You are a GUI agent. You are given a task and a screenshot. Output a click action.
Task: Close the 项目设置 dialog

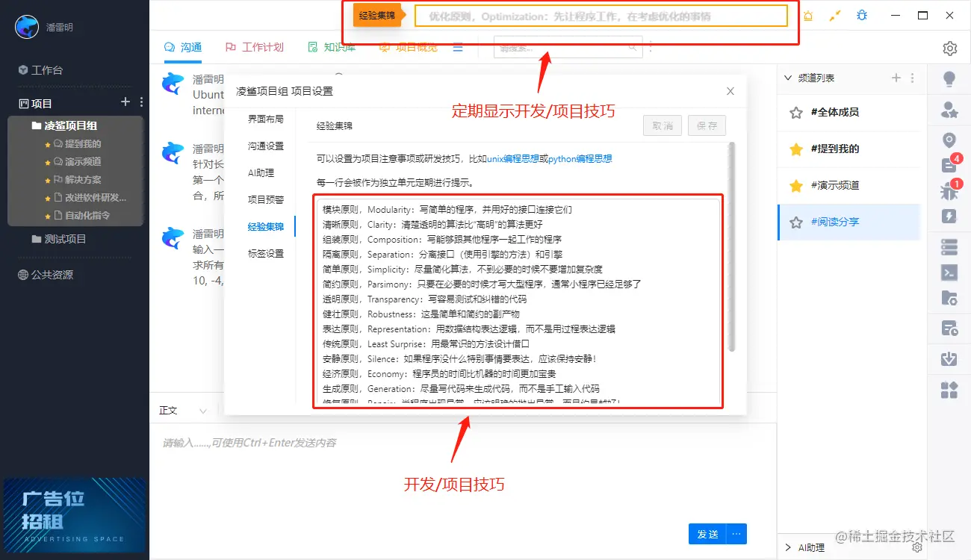730,91
